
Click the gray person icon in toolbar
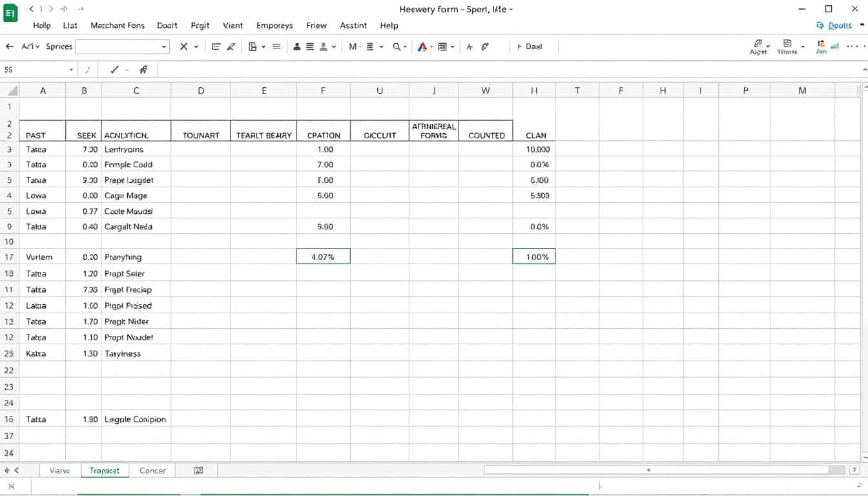[x=324, y=46]
